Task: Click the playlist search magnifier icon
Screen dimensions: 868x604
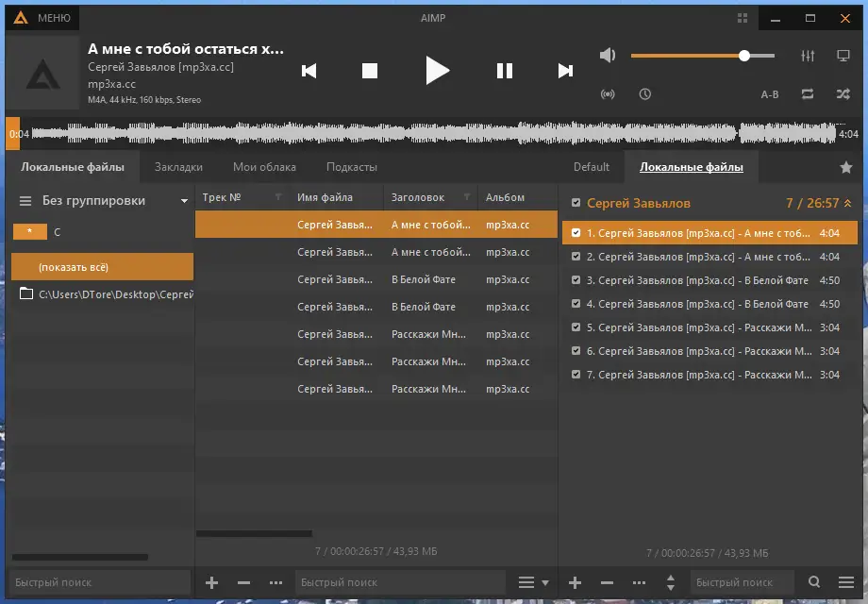Action: [813, 582]
